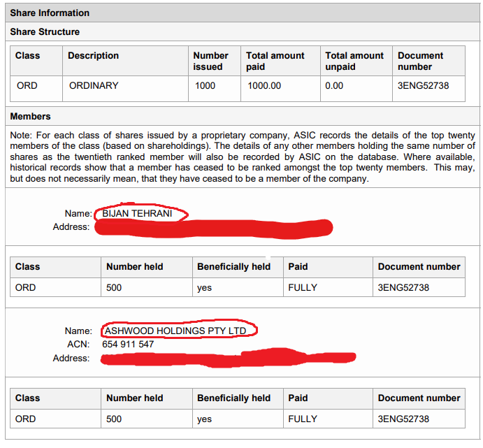Click the 'ACN:' label
483x448 pixels.
coord(78,345)
